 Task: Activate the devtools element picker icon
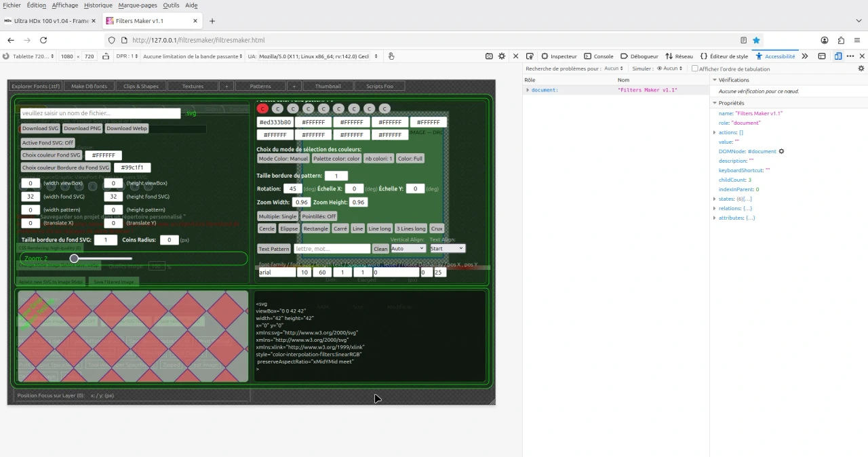[x=530, y=56]
